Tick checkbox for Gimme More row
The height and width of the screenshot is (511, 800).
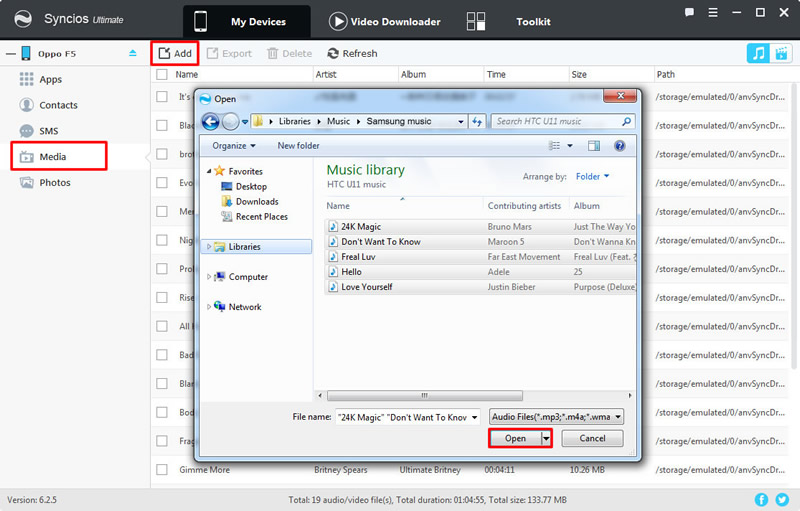(x=162, y=469)
